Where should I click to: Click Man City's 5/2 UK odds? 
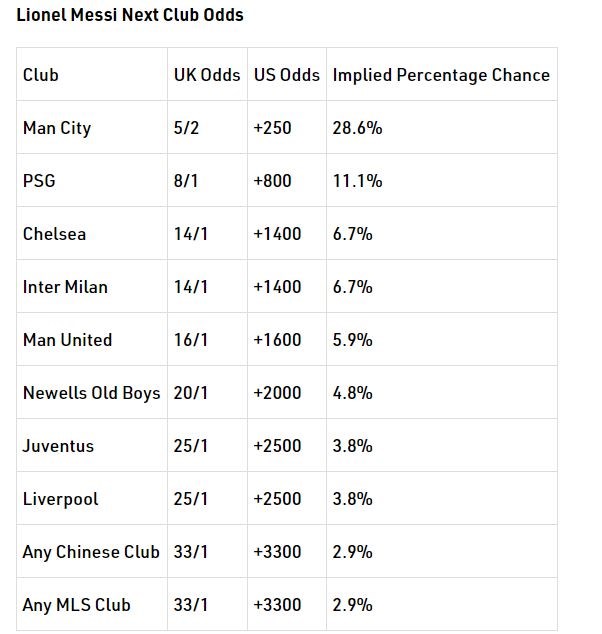click(187, 128)
